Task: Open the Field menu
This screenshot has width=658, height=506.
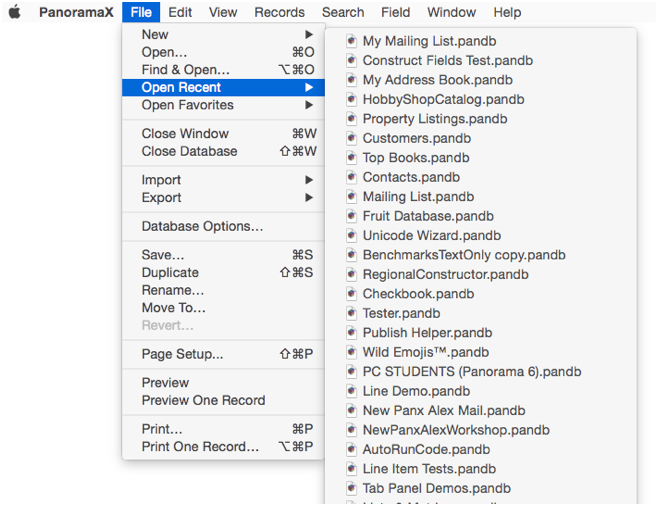Action: coord(395,12)
